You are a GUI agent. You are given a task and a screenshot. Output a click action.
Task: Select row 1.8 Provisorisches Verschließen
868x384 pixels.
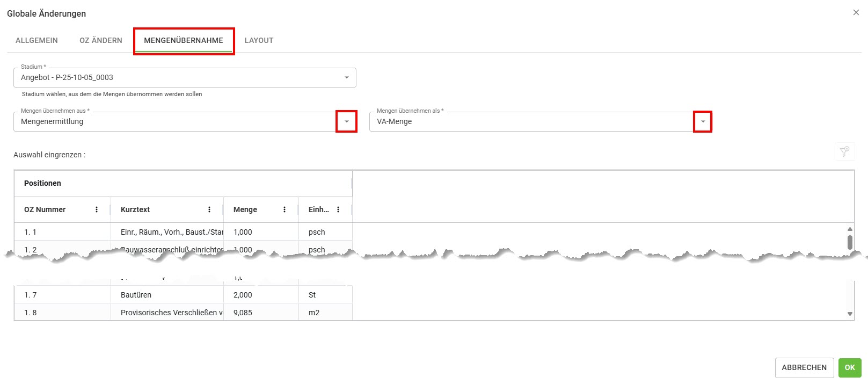pos(169,313)
